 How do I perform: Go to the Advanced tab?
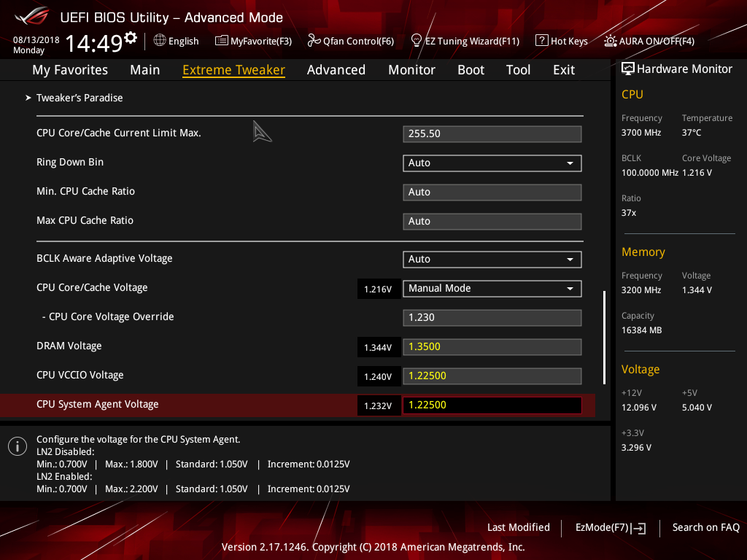(x=336, y=70)
